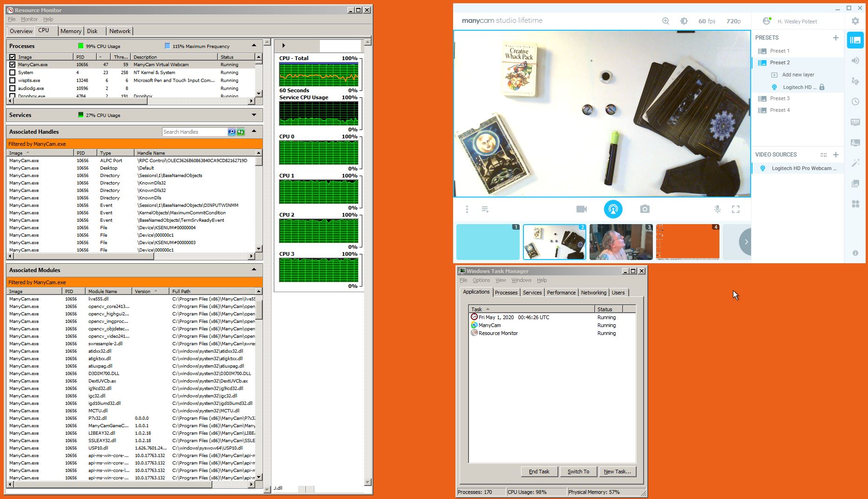Open the 720p resolution selector
This screenshot has height=499, width=868.
coord(733,21)
